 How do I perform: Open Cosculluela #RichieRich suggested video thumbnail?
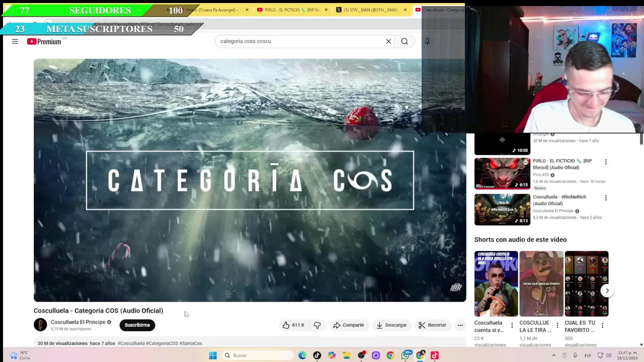coord(502,210)
